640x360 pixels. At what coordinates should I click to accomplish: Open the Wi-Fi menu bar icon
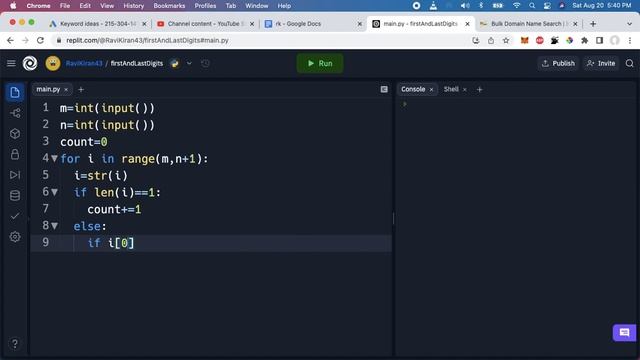coord(516,6)
